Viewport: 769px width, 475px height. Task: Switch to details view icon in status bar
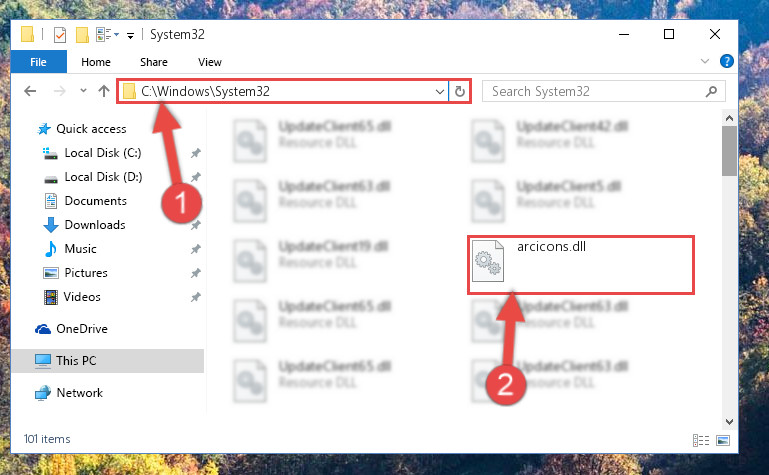[x=701, y=440]
